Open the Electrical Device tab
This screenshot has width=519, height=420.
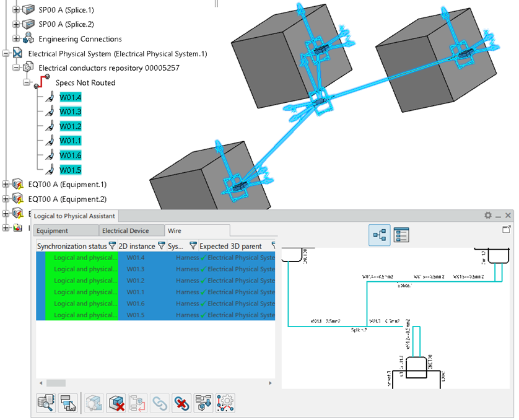tap(125, 230)
